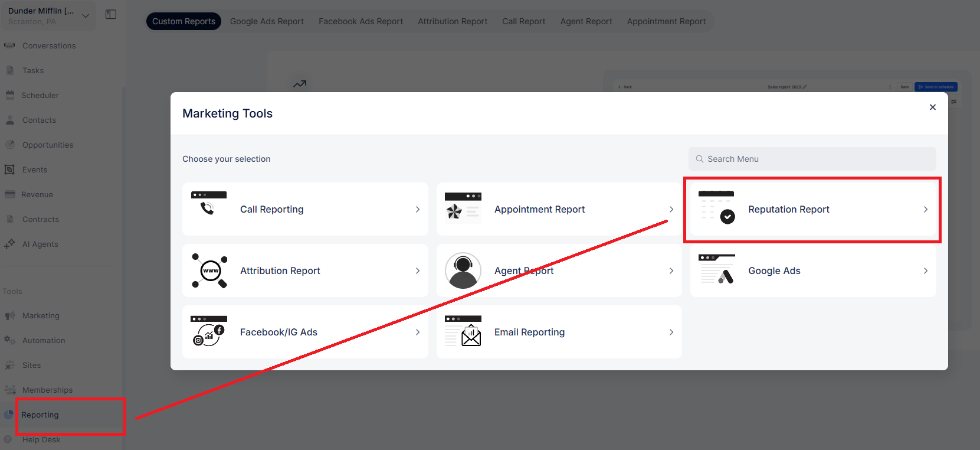Image resolution: width=980 pixels, height=450 pixels.
Task: Click the 'Choose your selection' text
Action: pyautogui.click(x=227, y=159)
